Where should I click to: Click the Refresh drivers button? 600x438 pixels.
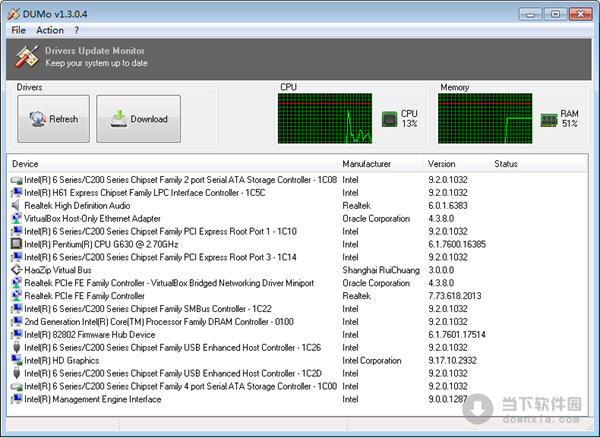54,119
